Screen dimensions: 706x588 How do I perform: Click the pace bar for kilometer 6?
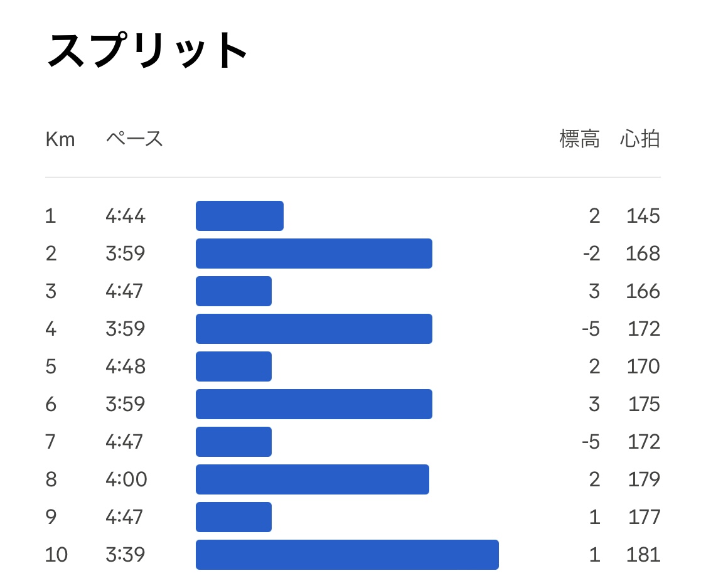(x=314, y=404)
